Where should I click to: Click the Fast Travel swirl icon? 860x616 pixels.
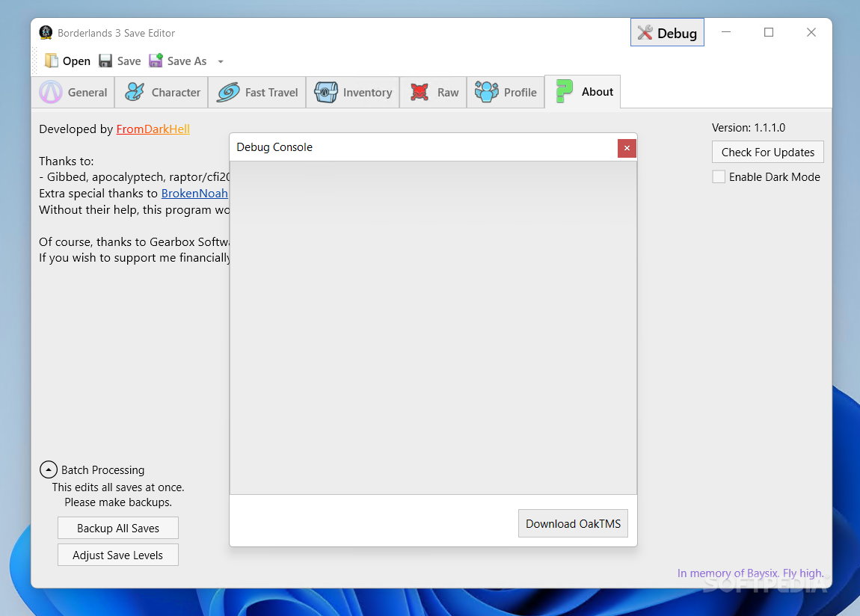[228, 92]
